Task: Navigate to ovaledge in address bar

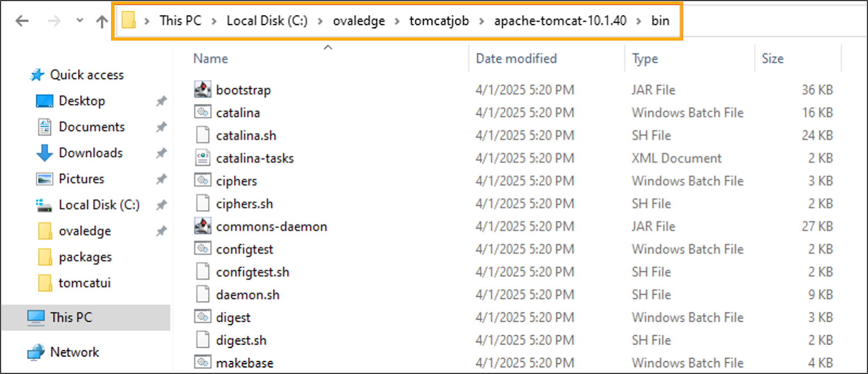Action: coord(359,21)
